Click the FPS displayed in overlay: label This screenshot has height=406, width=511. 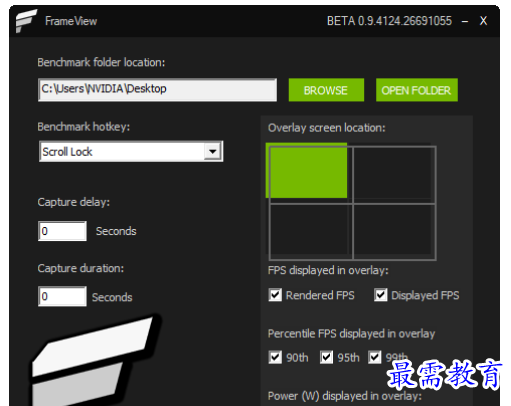click(x=328, y=270)
